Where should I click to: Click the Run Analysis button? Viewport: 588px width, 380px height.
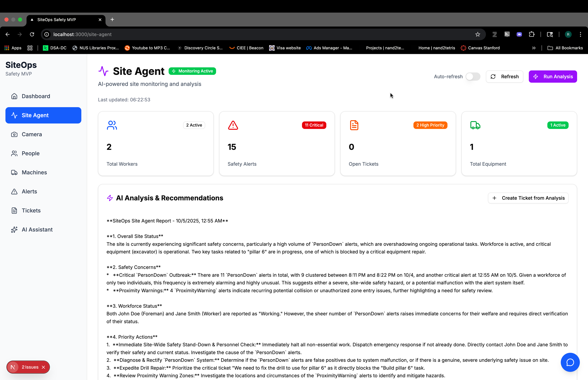point(553,77)
